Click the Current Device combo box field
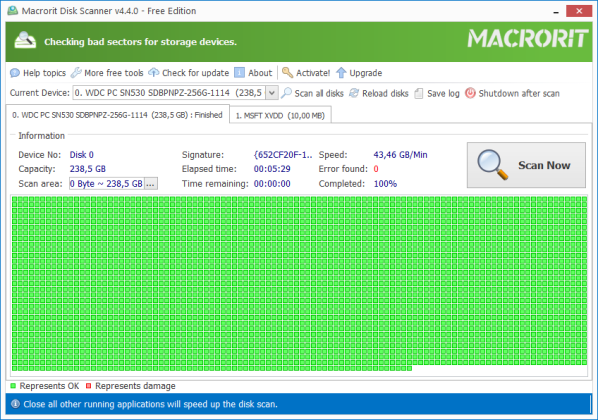This screenshot has height=420, width=598. 175,93
